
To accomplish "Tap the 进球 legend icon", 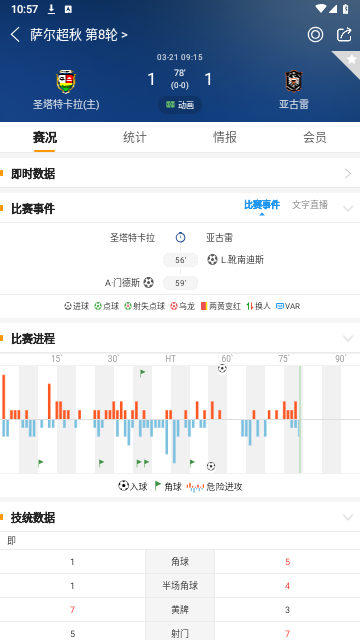I will [68, 306].
